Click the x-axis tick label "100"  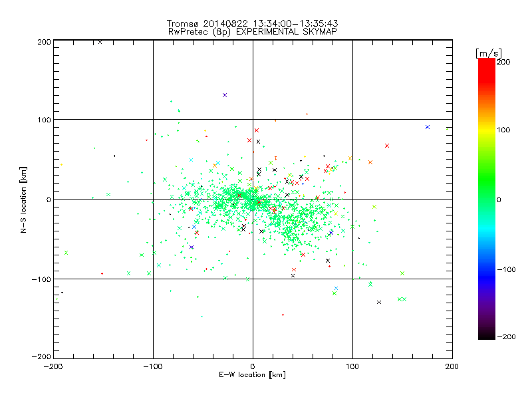pos(352,366)
